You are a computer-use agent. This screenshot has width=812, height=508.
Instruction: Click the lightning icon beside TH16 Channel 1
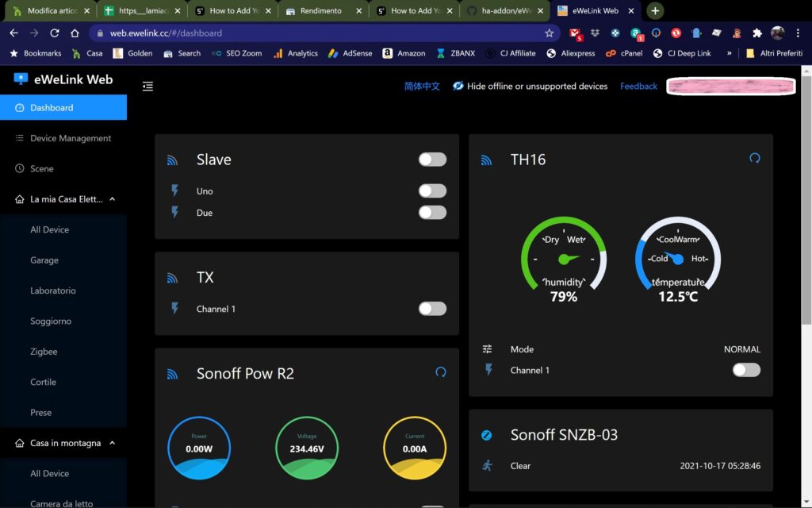pos(488,370)
